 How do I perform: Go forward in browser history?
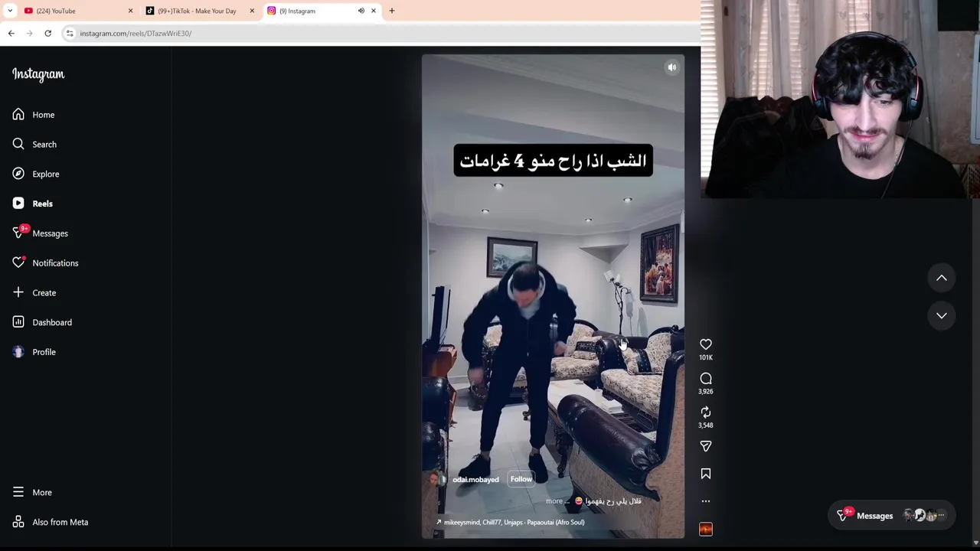tap(30, 33)
